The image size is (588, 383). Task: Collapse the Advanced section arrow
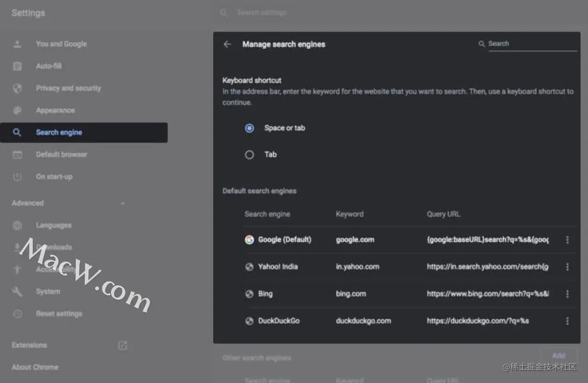(x=123, y=203)
